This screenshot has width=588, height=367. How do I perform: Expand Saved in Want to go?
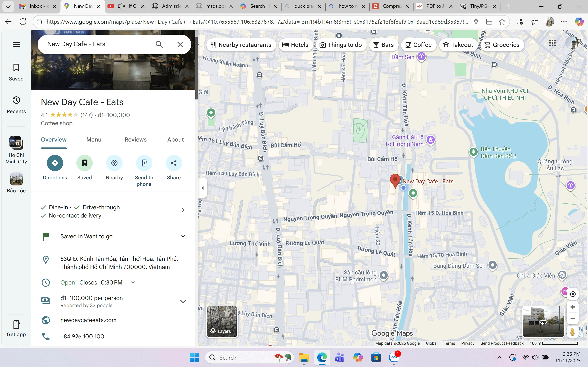(x=183, y=236)
